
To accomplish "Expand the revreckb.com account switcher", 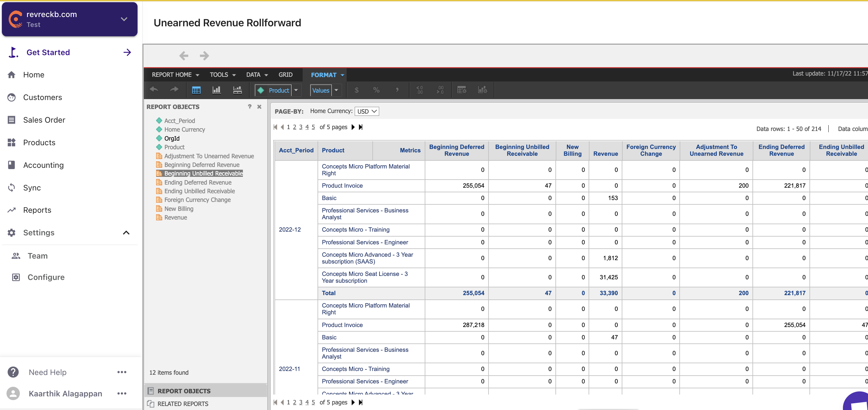I will [x=124, y=19].
